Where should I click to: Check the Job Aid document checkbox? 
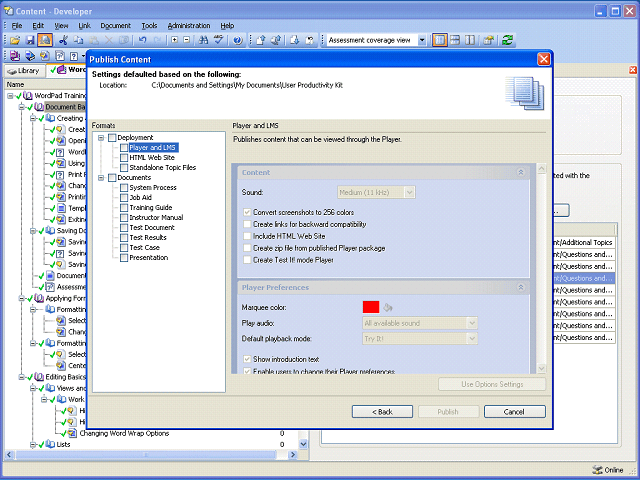click(124, 198)
